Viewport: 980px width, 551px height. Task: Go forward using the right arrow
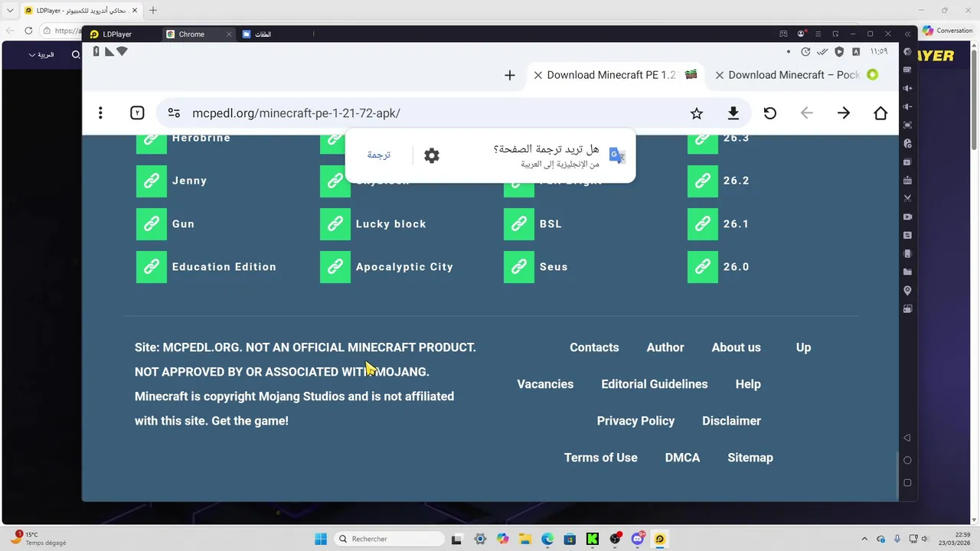click(843, 113)
